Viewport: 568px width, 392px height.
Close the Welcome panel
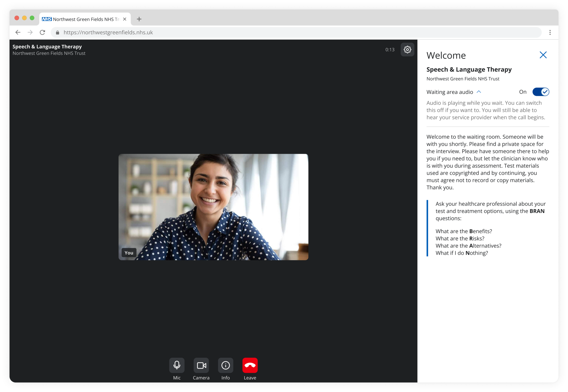(x=543, y=55)
